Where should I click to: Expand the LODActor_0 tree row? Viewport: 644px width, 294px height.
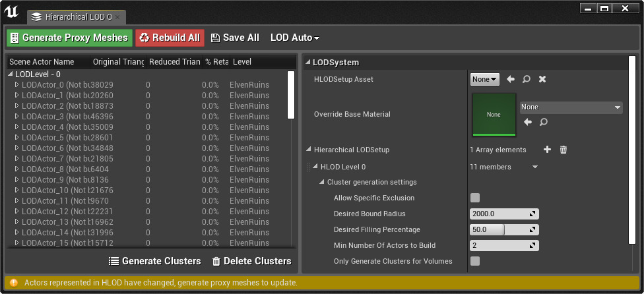coord(17,85)
